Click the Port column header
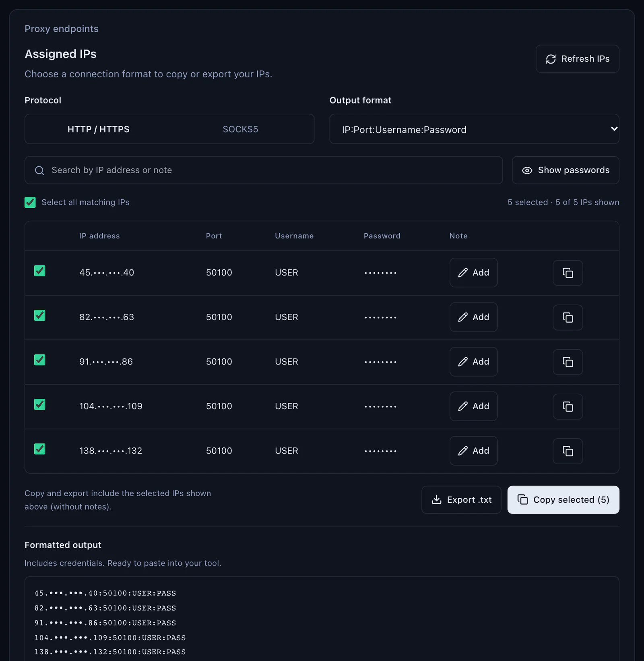This screenshot has height=661, width=644. (x=214, y=236)
